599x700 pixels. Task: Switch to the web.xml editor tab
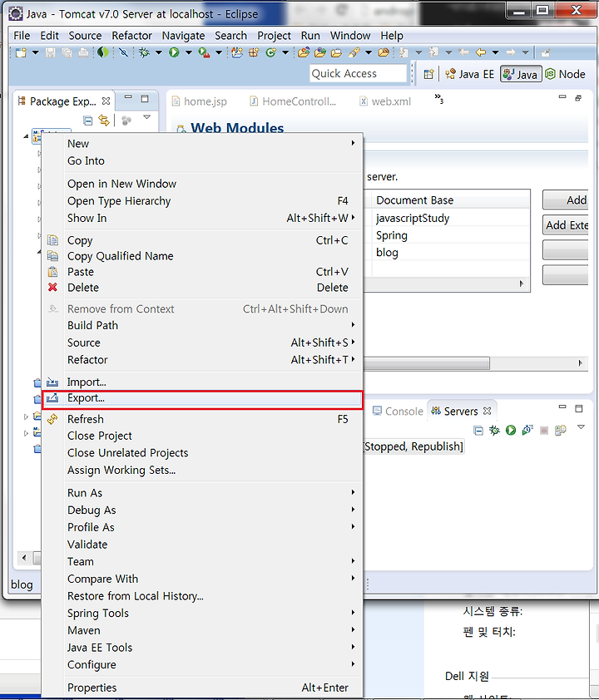tap(386, 101)
